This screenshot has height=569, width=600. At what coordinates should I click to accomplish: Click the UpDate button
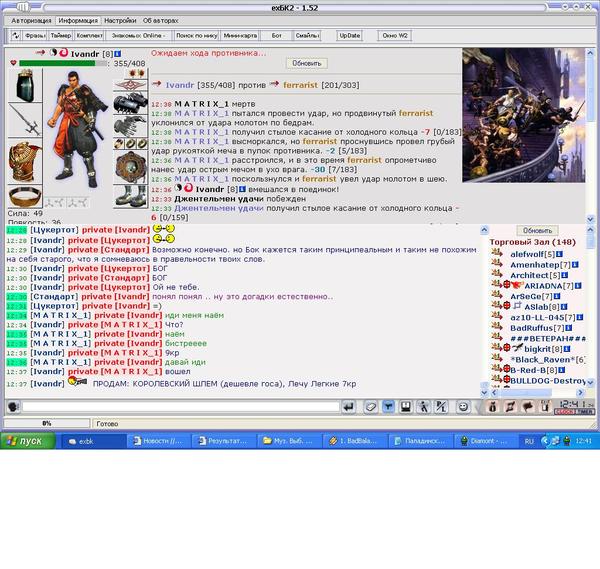[x=349, y=36]
